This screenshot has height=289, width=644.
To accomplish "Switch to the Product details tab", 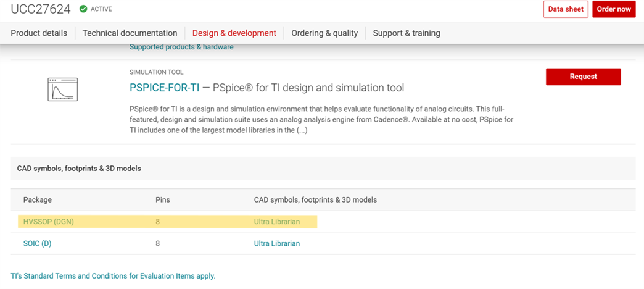I will [39, 33].
